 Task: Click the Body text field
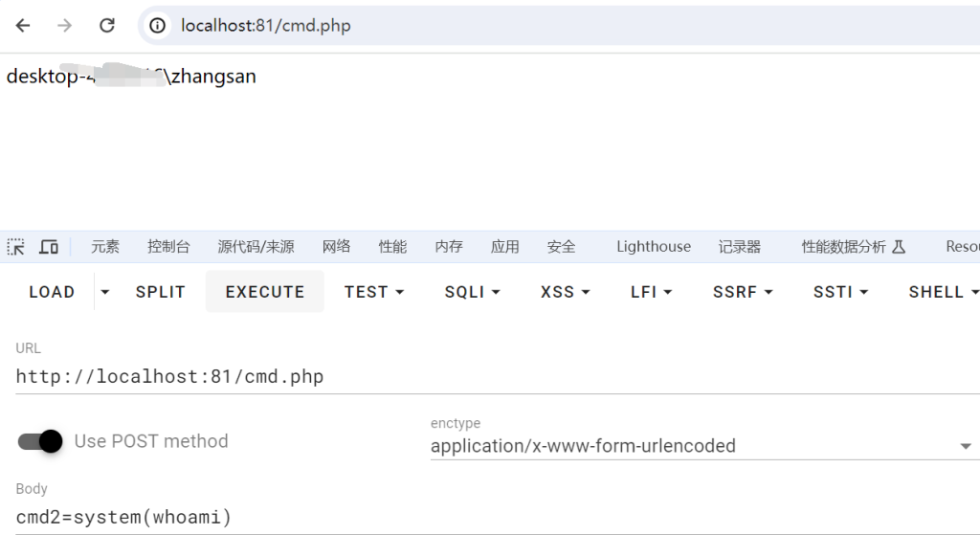[498, 518]
